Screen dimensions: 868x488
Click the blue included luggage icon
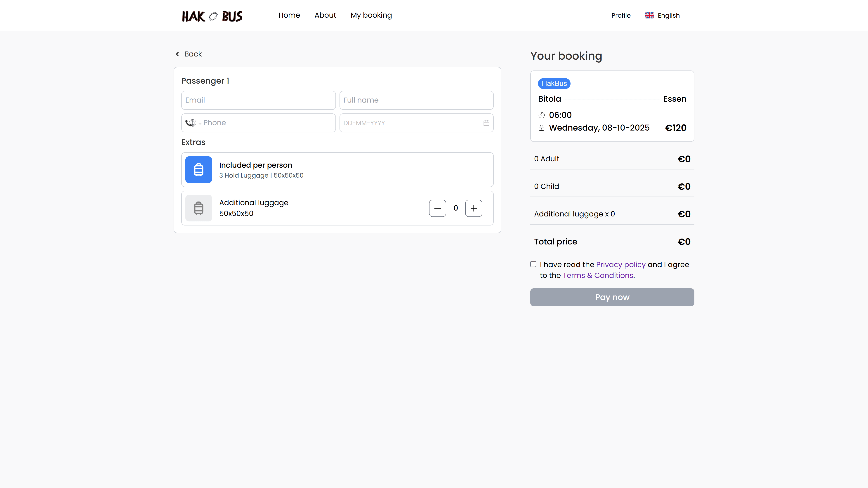click(198, 170)
